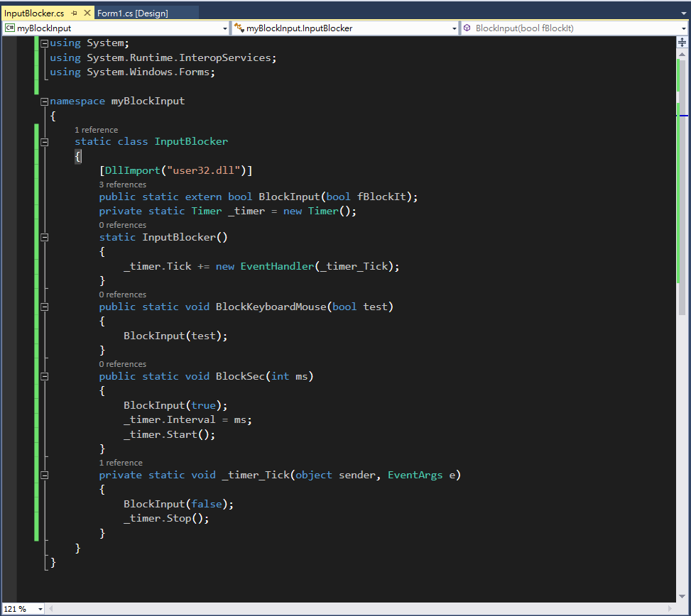Open the myBlockInput project dropdown

tap(225, 27)
